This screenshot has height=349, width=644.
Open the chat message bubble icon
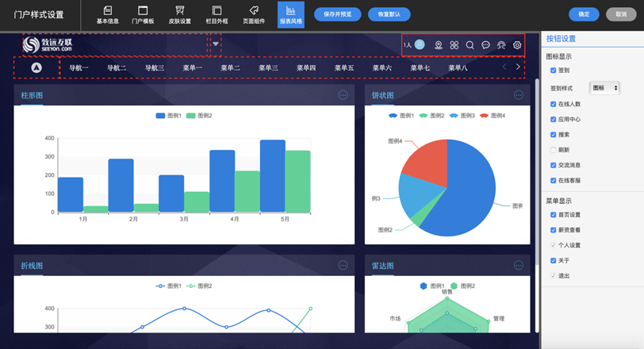pos(485,45)
